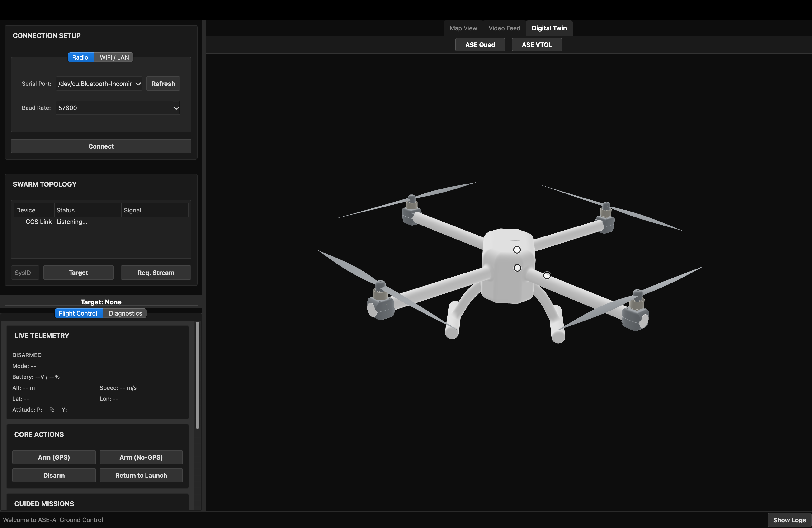
Task: Click Return to Launch
Action: pos(141,475)
